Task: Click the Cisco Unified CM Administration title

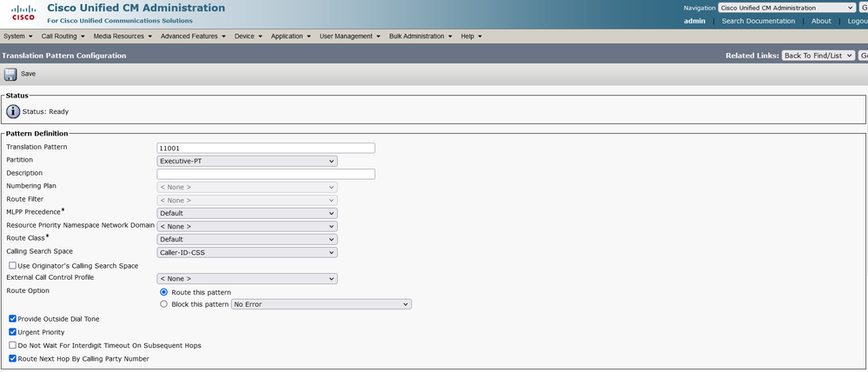Action: (x=136, y=9)
